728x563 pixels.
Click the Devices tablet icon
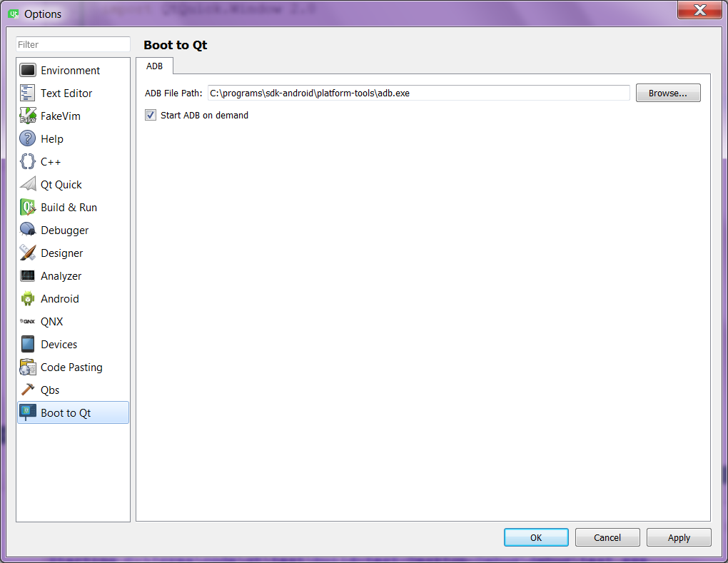coord(27,344)
